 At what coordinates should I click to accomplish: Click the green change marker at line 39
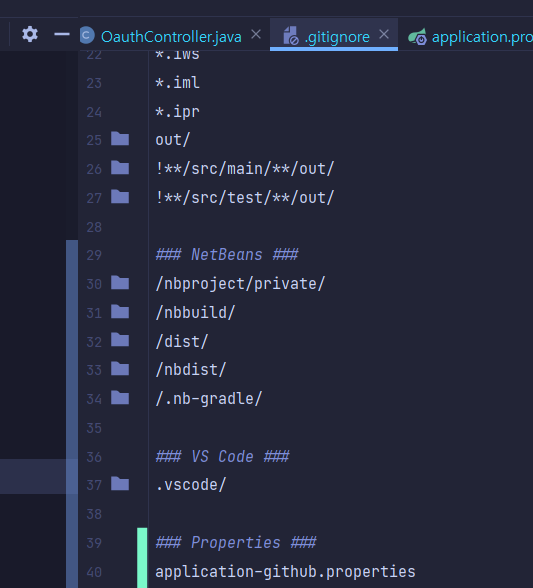142,558
